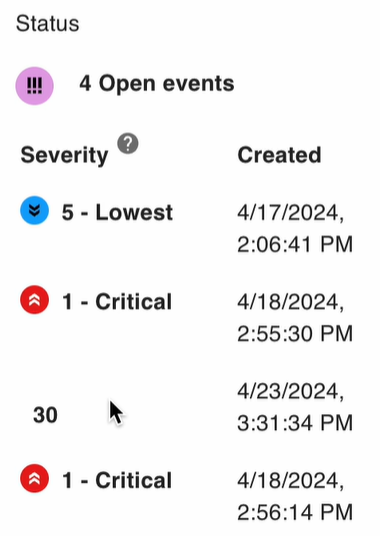Click the purple open events status icon
380x536 pixels.
35,86
